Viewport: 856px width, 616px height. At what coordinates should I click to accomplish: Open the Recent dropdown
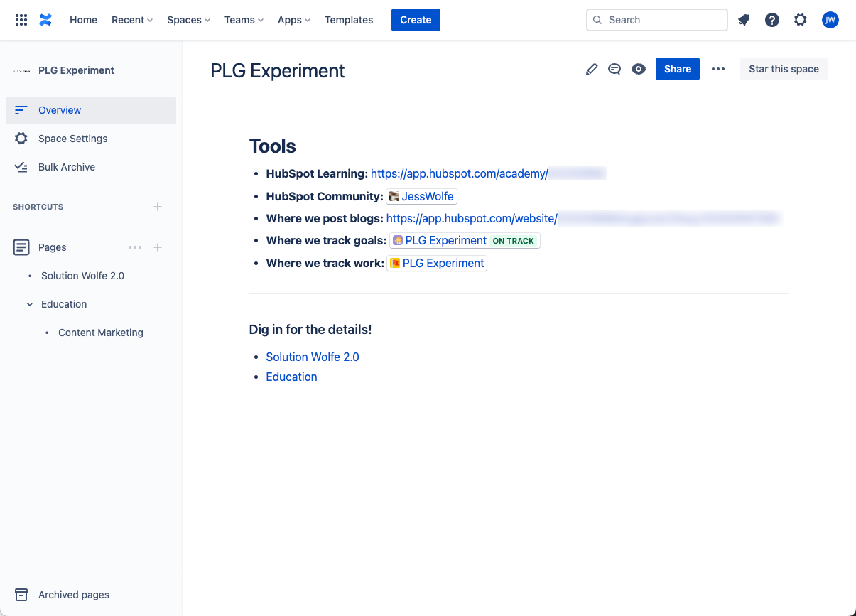click(x=131, y=20)
